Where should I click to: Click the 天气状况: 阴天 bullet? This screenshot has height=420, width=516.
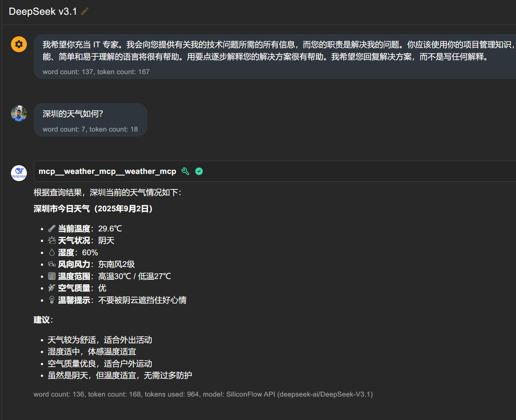[81, 240]
